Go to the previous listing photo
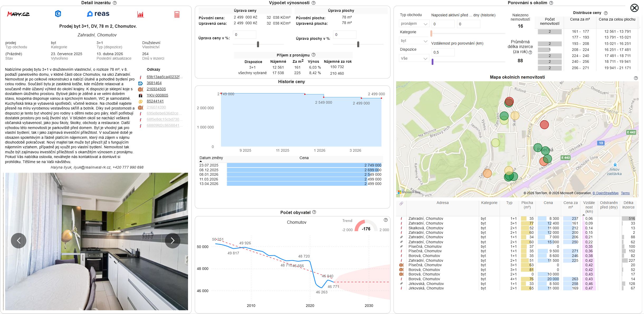Viewport: 644px width, 314px height. [18, 240]
